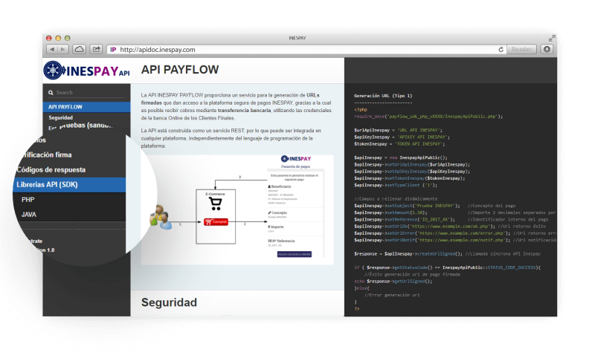Click the setTypeClient code line
The height and width of the screenshot is (364, 595).
tap(396, 185)
